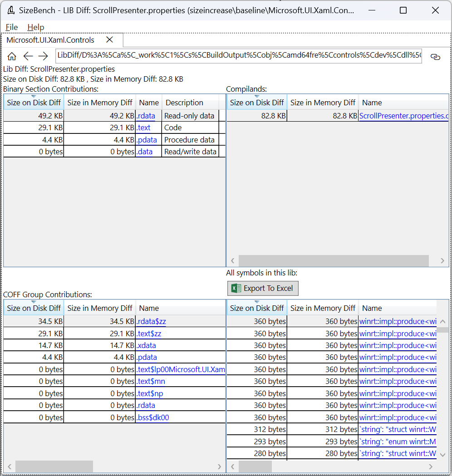
Task: Click up arrow of symbols vertical scrollbar
Action: pyautogui.click(x=442, y=321)
